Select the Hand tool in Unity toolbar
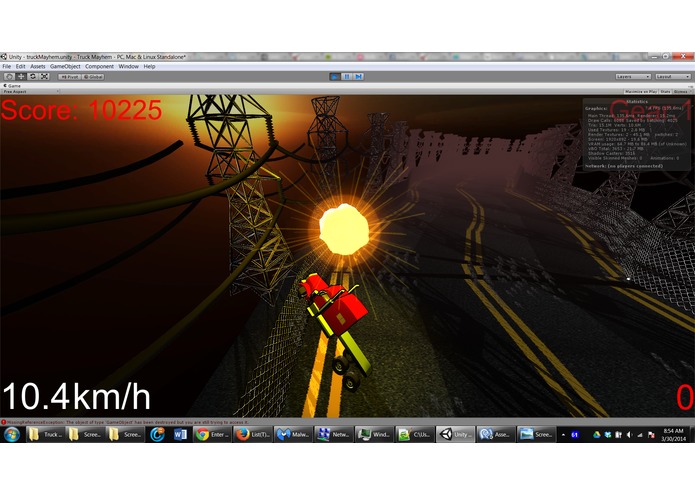Screen dimensions: 695x494 9,77
